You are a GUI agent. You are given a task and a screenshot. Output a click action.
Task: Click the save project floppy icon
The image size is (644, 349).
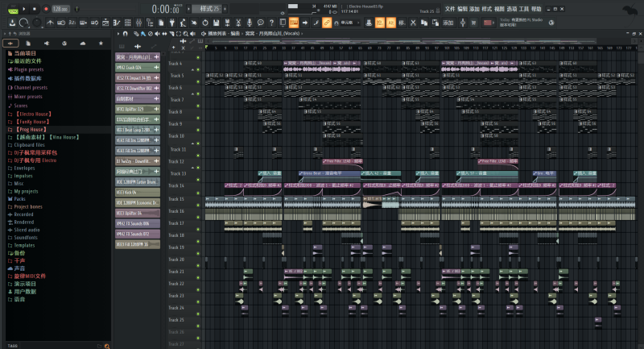[x=217, y=23]
